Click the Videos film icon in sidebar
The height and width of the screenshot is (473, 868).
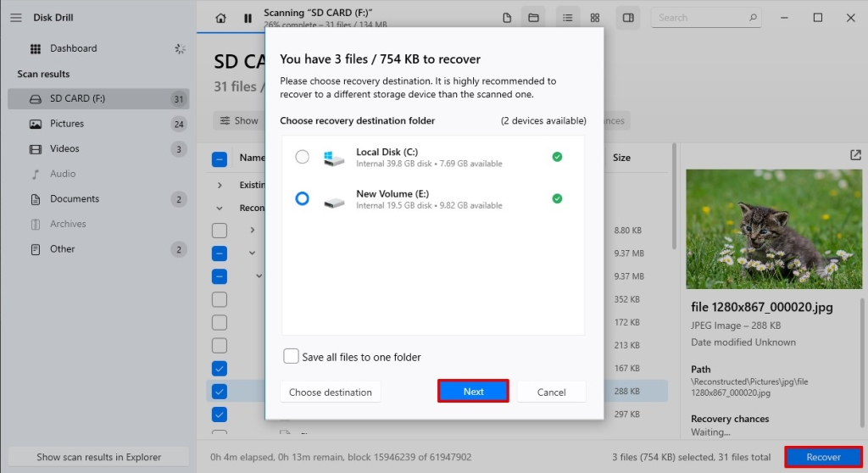pyautogui.click(x=36, y=149)
